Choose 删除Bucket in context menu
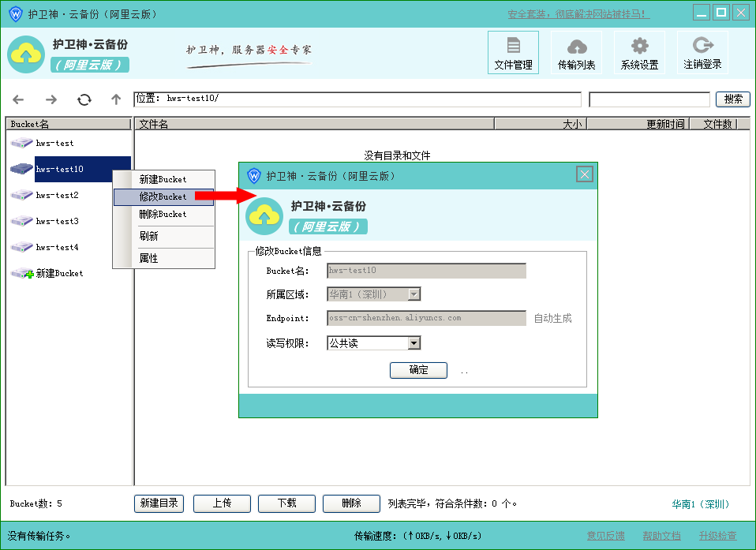This screenshot has height=550, width=756. click(x=163, y=214)
